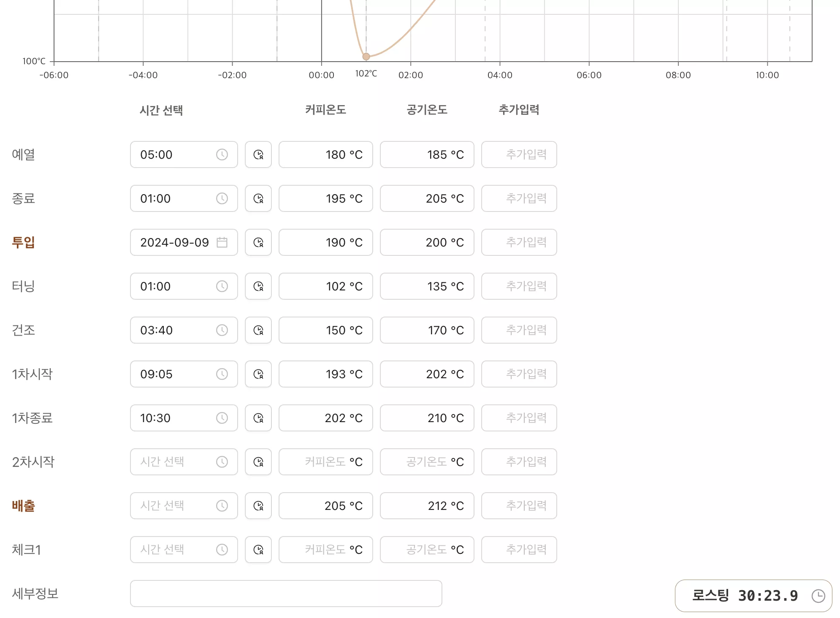
Task: Click the timer-sync icon in the 터닝 row
Action: tap(258, 286)
